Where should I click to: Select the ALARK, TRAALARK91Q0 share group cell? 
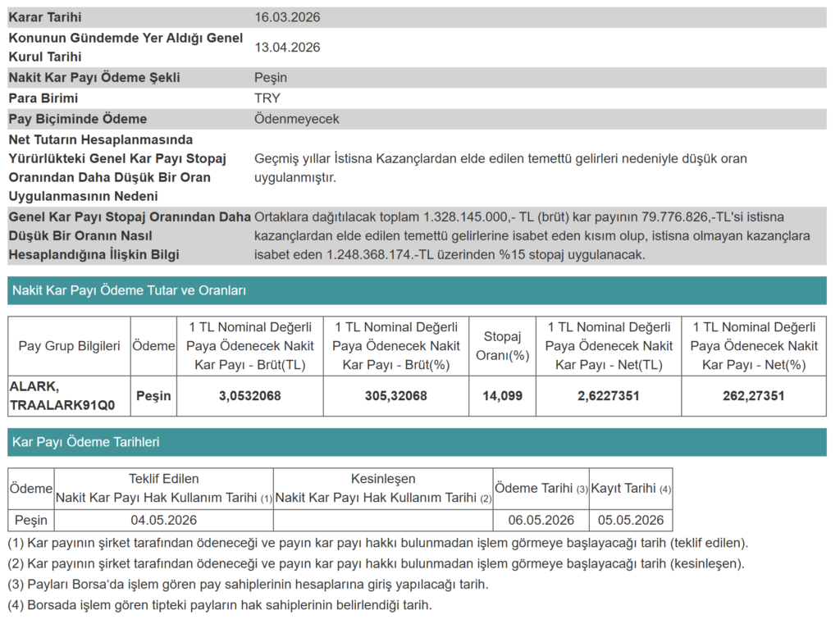click(x=69, y=396)
